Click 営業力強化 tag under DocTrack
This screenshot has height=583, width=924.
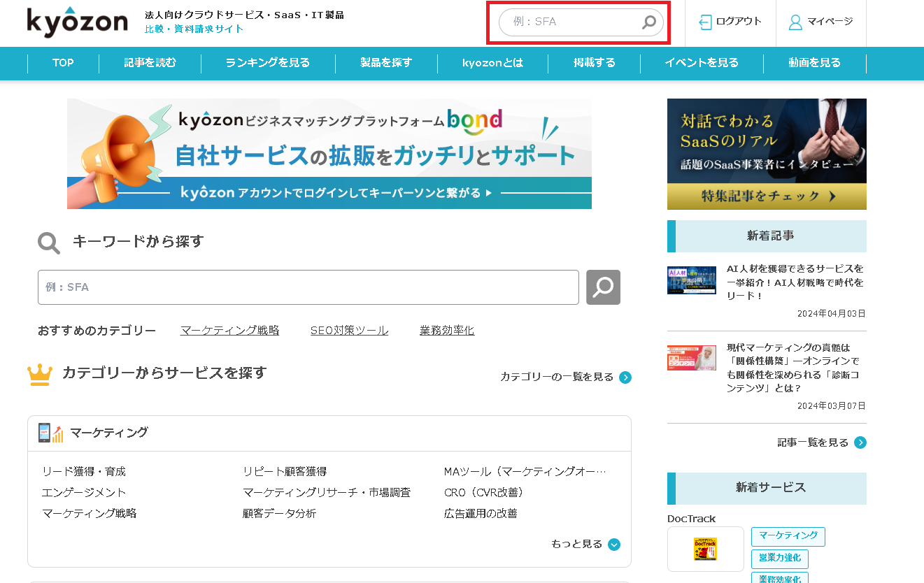tap(780, 559)
